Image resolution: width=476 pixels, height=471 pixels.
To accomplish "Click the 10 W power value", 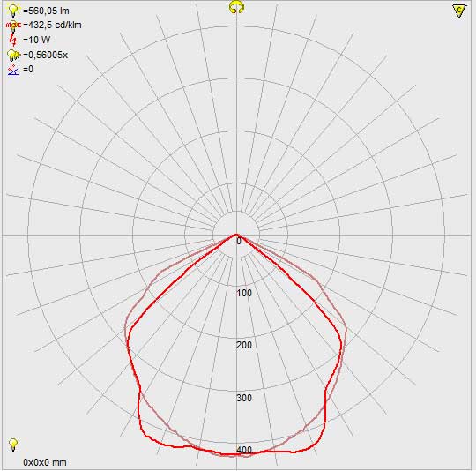I will (36, 40).
